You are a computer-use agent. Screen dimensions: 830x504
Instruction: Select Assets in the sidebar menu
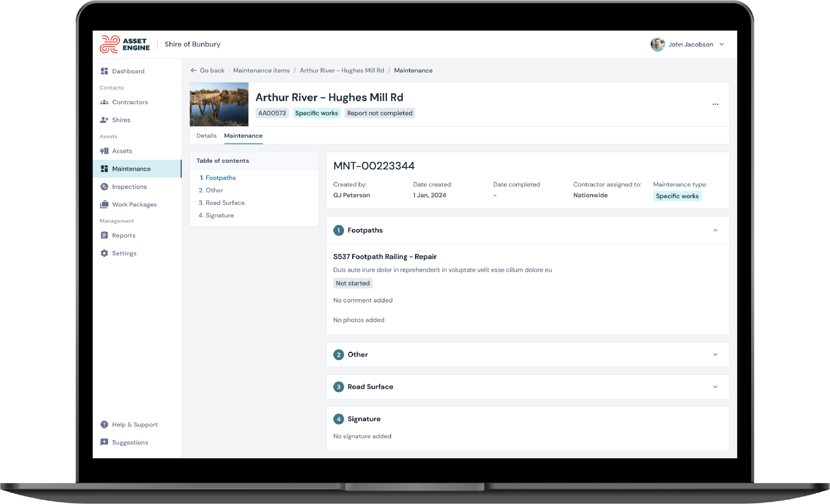[122, 151]
